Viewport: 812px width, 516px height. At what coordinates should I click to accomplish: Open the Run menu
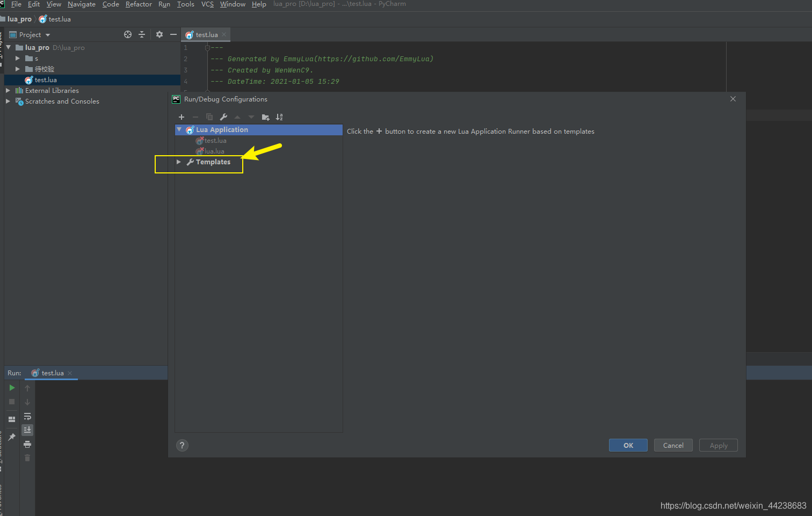click(164, 4)
